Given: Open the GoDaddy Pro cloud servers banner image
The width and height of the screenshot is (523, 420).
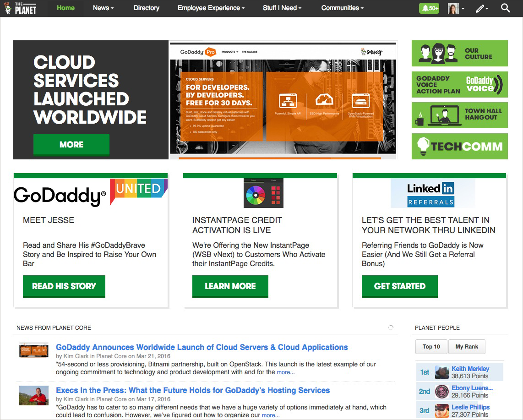Looking at the screenshot, I should [283, 100].
